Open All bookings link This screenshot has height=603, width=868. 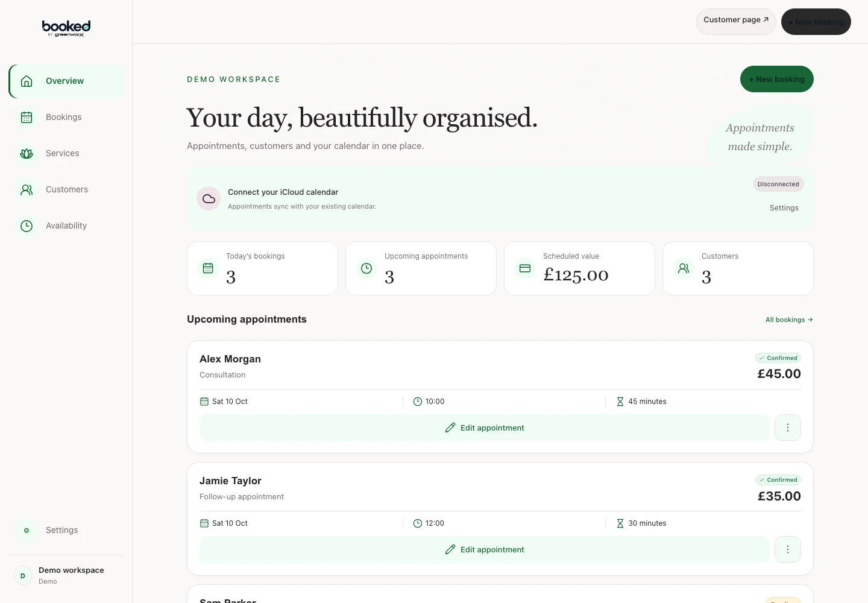click(x=789, y=320)
